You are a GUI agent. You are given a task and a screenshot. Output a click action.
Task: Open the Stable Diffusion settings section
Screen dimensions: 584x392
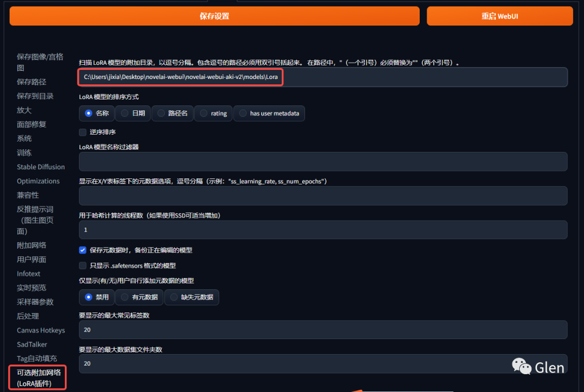[41, 167]
